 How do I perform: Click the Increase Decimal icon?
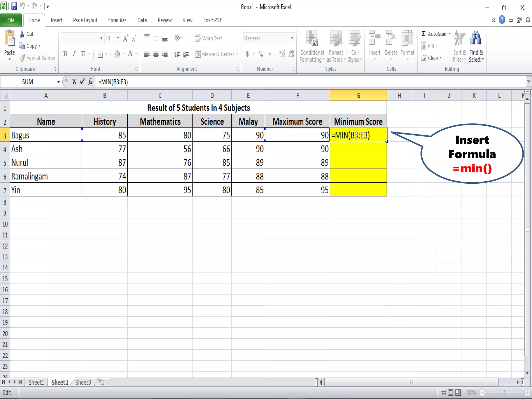[x=282, y=54]
